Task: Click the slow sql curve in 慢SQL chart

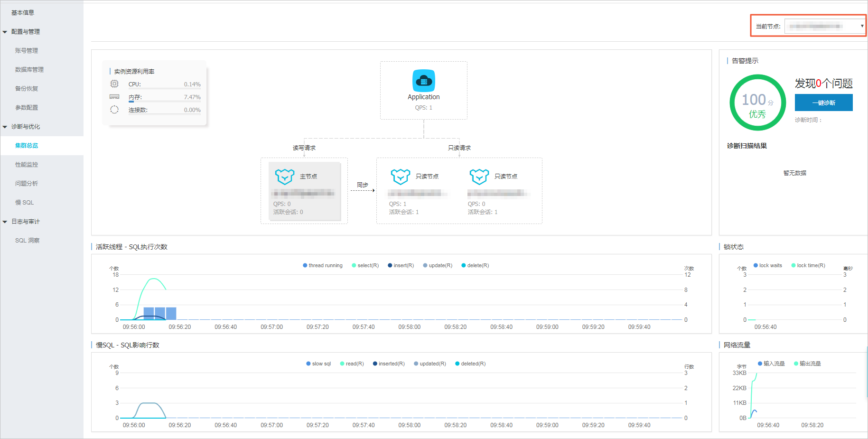Action: pos(150,404)
